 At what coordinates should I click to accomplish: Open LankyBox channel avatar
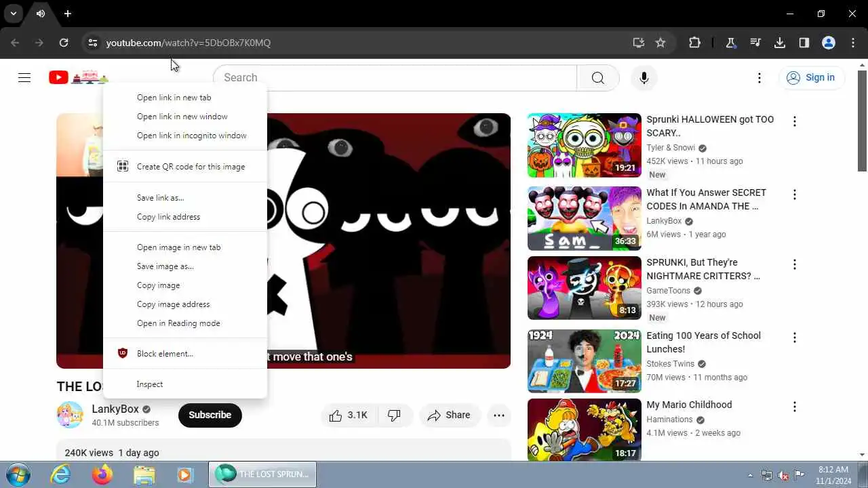coord(70,415)
